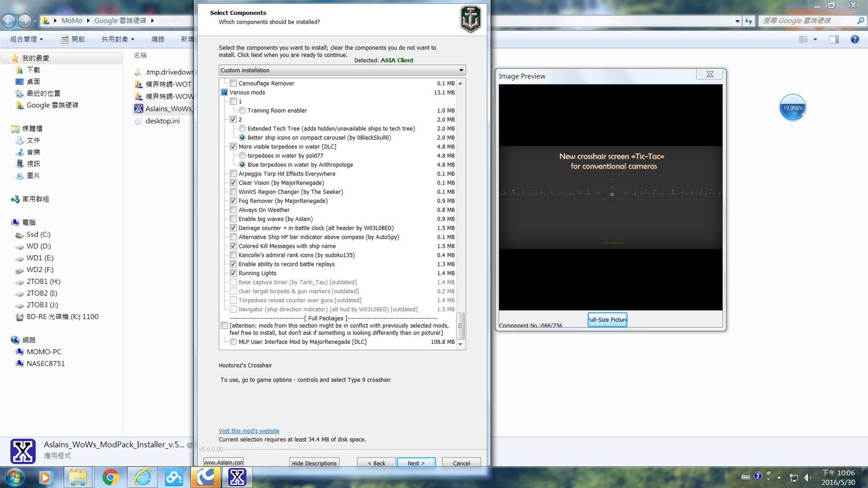The height and width of the screenshot is (488, 868).
Task: Choose Extended Tech Tree radio option
Action: (x=243, y=129)
